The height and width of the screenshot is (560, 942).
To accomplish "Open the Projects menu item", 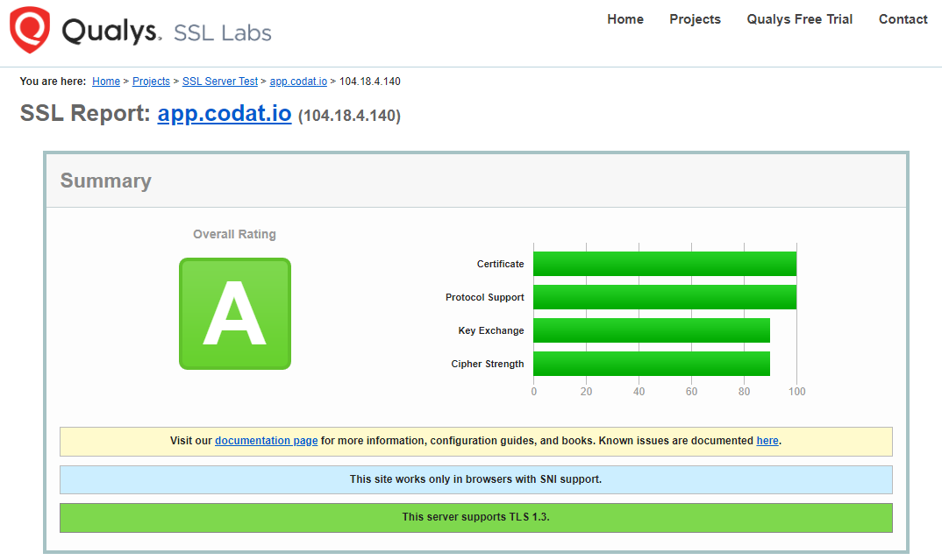I will (695, 18).
